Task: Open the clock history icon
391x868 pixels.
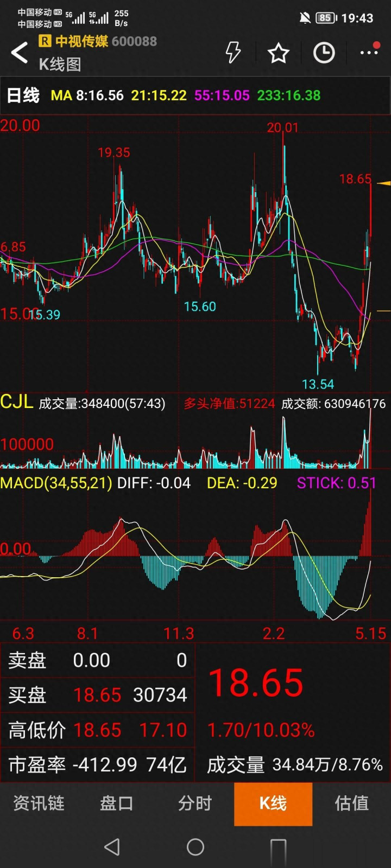Action: [x=324, y=53]
